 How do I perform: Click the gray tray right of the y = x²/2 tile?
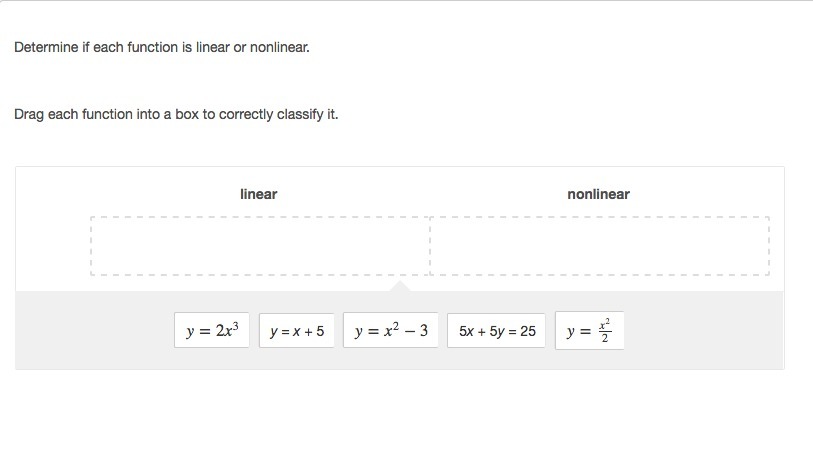point(700,331)
